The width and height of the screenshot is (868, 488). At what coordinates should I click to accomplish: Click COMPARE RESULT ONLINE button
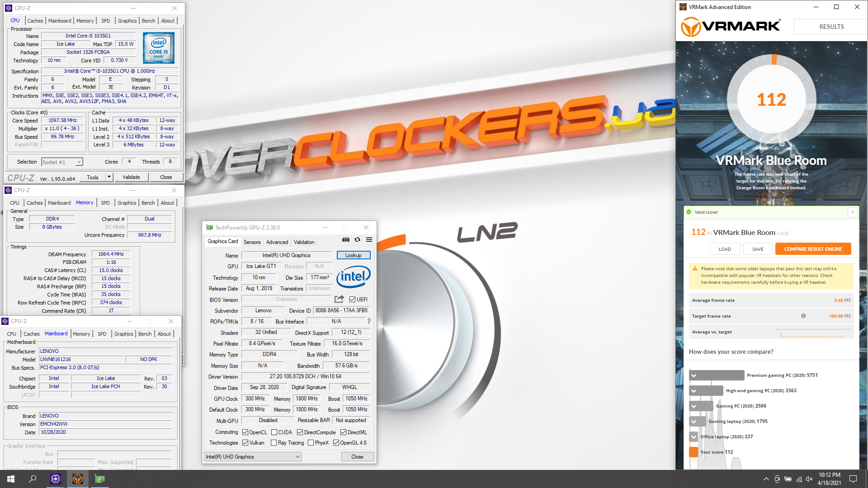(813, 249)
